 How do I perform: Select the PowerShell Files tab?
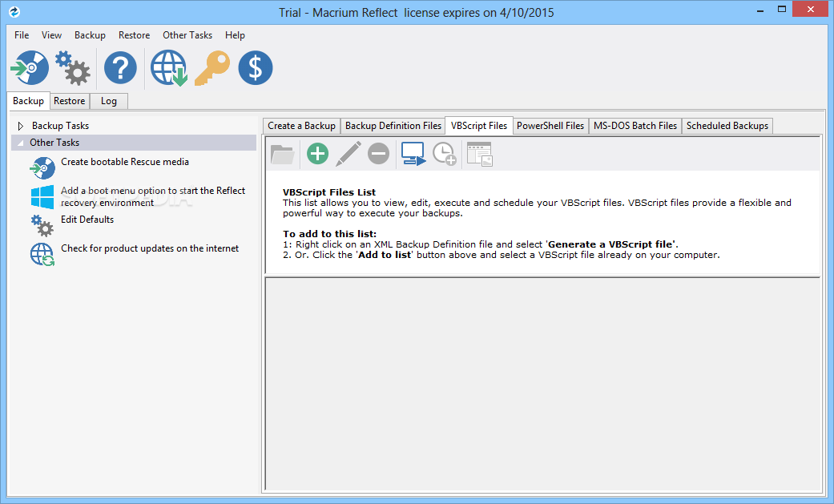550,126
